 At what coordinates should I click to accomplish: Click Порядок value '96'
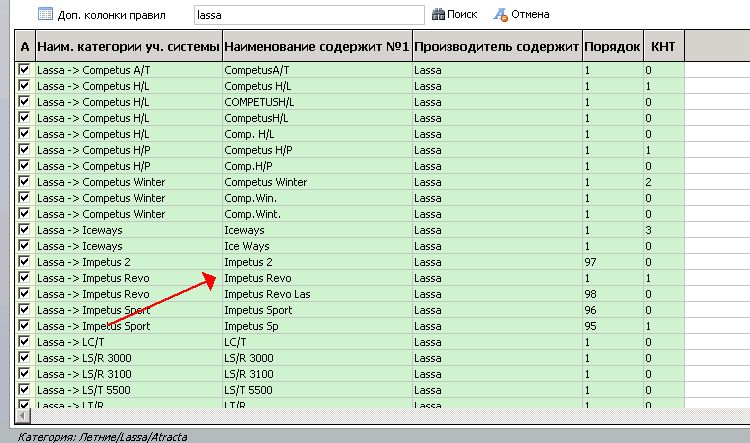coord(590,310)
